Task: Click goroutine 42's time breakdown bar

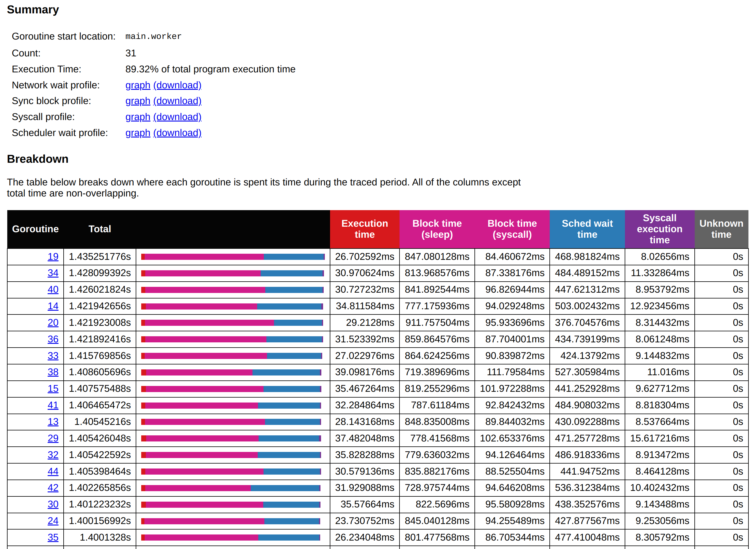Action: (x=231, y=488)
